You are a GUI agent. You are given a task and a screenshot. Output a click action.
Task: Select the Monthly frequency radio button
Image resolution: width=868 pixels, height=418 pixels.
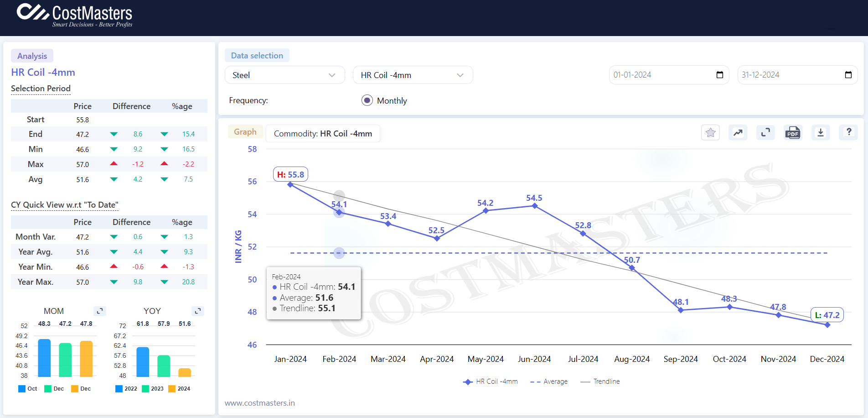click(367, 100)
